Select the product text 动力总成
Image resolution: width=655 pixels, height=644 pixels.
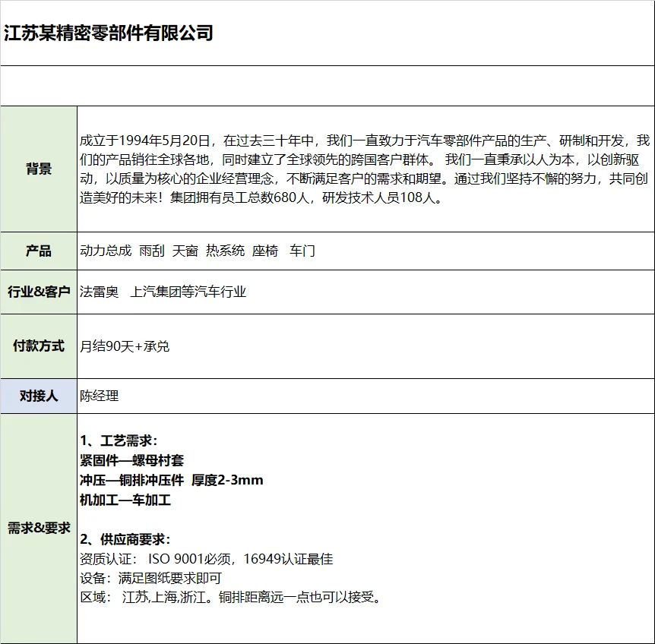point(105,251)
